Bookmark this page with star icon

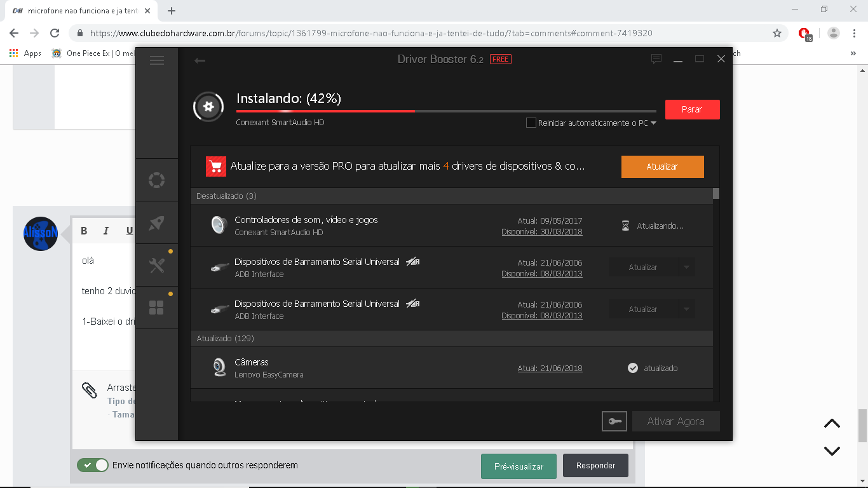(777, 33)
